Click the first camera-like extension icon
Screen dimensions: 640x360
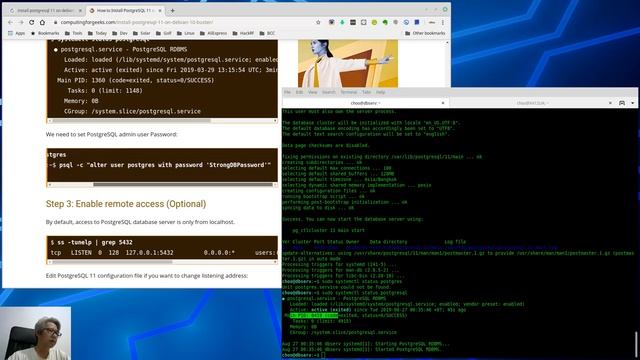click(331, 22)
